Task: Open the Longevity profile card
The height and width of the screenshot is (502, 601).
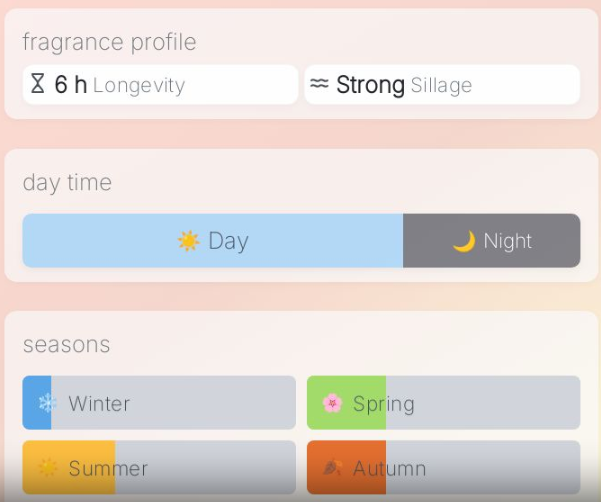Action: pyautogui.click(x=160, y=85)
